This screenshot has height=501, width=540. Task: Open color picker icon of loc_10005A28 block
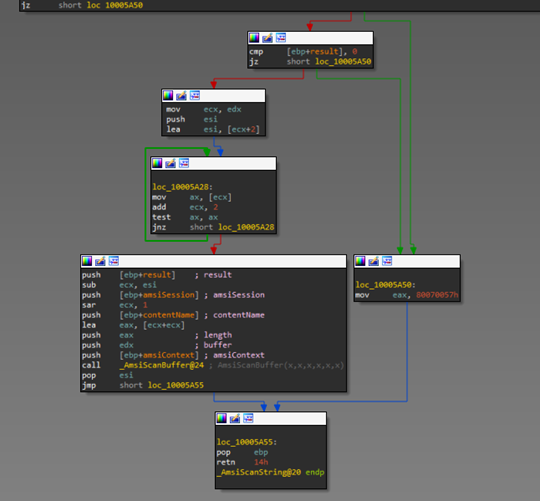pos(157,163)
